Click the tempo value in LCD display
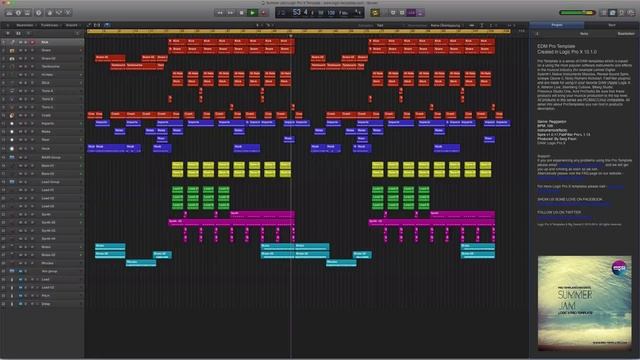 click(x=331, y=13)
